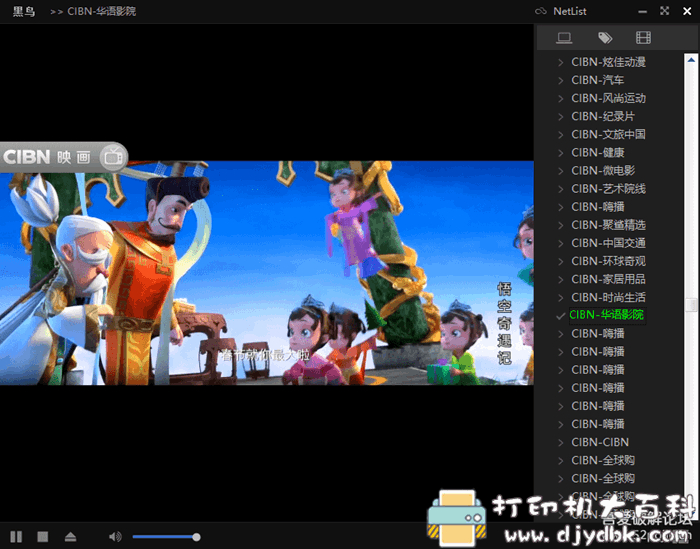Expand the CIBN-健康 chevron
Viewport: 700px width, 549px height.
click(561, 153)
